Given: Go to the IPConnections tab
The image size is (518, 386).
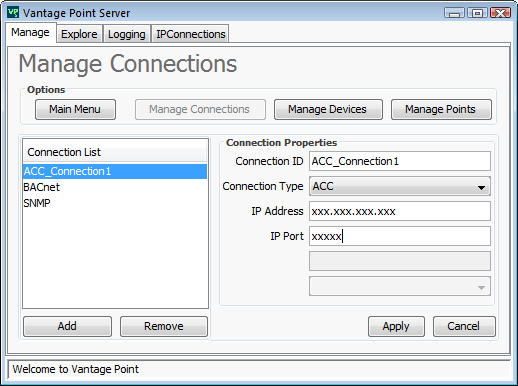Looking at the screenshot, I should tap(191, 34).
